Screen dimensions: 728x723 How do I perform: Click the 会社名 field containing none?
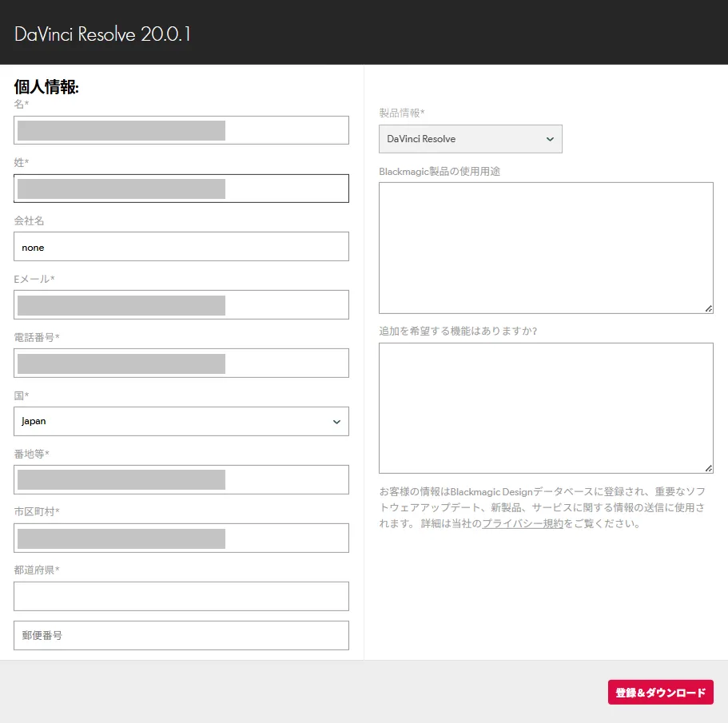point(181,246)
